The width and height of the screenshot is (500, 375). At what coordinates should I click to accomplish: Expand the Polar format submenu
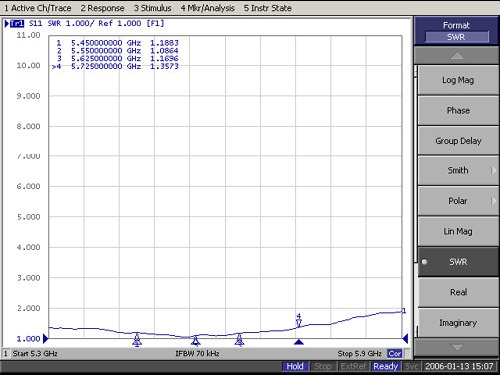point(458,201)
